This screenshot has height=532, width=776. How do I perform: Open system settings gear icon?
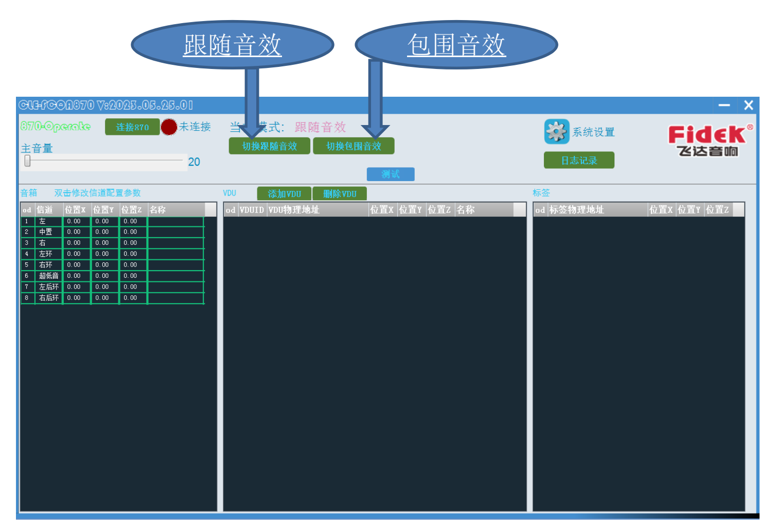pyautogui.click(x=557, y=132)
